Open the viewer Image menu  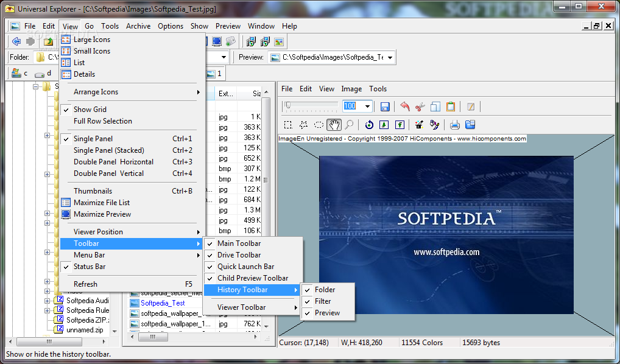tap(351, 89)
